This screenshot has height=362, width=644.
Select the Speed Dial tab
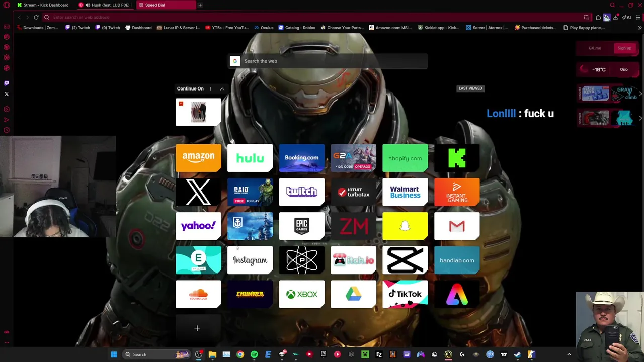(165, 5)
